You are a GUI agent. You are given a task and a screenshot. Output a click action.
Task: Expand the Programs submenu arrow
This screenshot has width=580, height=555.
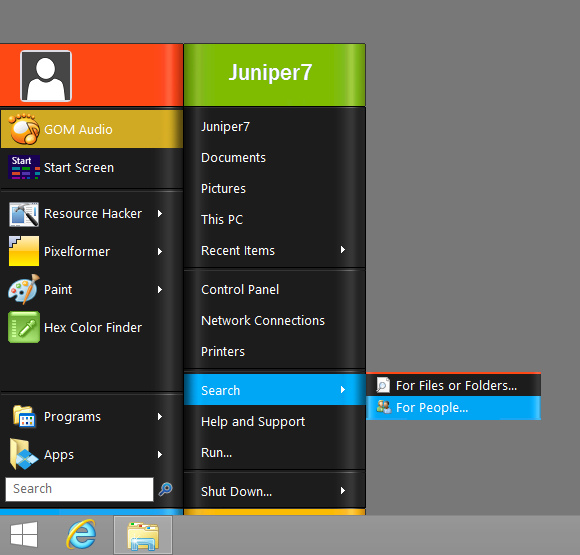click(160, 417)
